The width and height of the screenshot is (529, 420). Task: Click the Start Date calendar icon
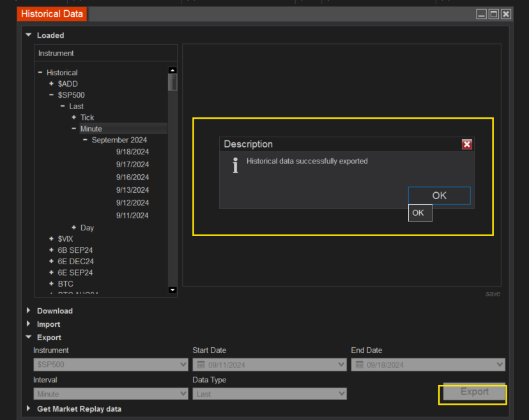pos(201,364)
